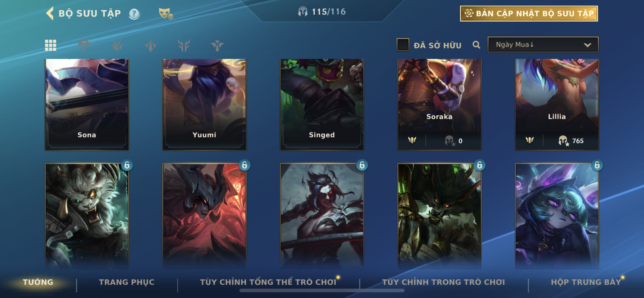Filter by the second role icon

click(117, 45)
